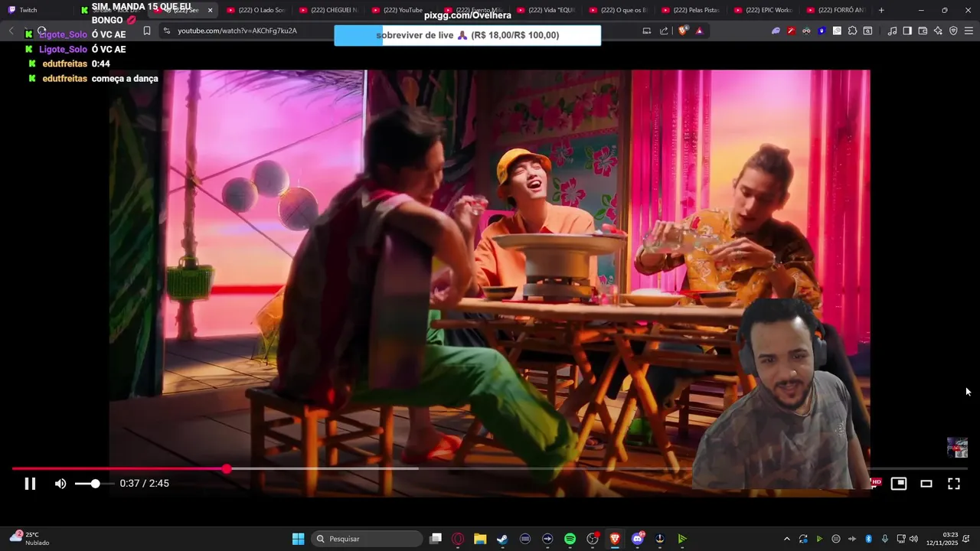
Task: Open Brave Leo AI sparkle icon
Action: [938, 31]
